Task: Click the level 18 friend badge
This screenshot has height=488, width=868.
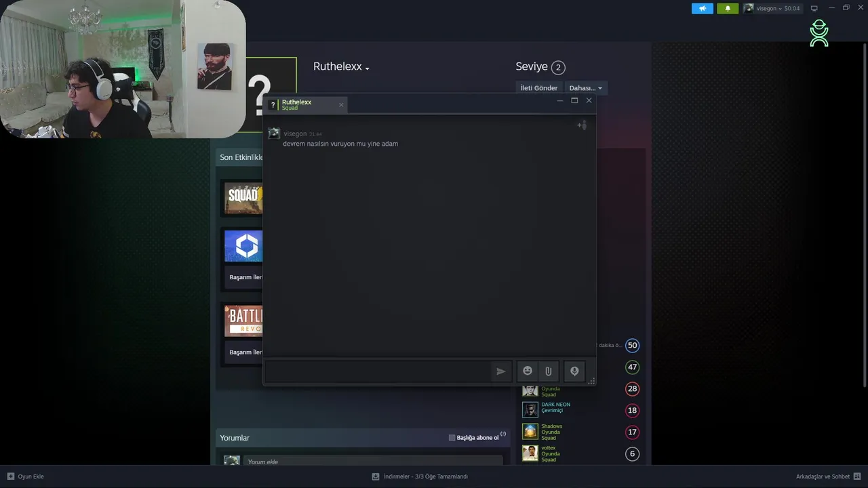Action: (632, 411)
